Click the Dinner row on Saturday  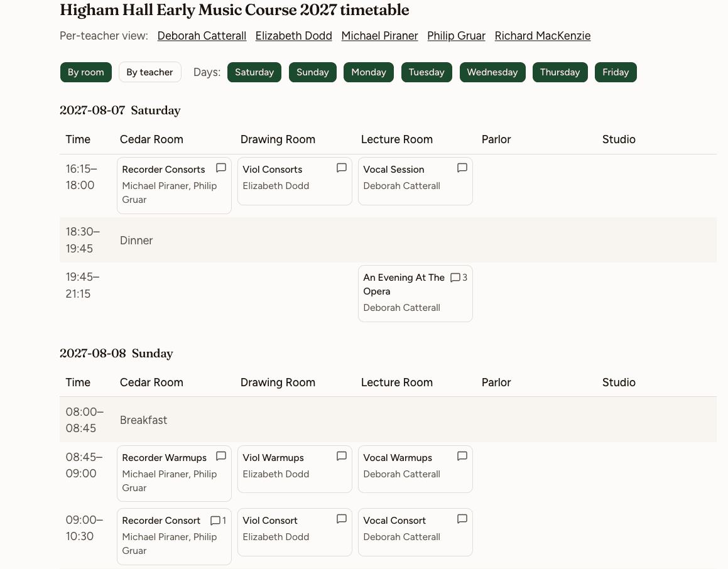[388, 240]
